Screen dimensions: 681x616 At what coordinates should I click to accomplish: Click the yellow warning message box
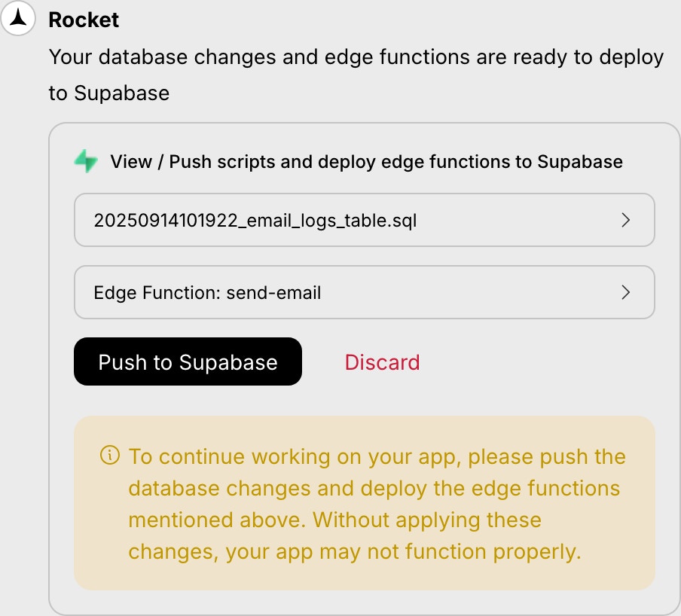pos(365,502)
